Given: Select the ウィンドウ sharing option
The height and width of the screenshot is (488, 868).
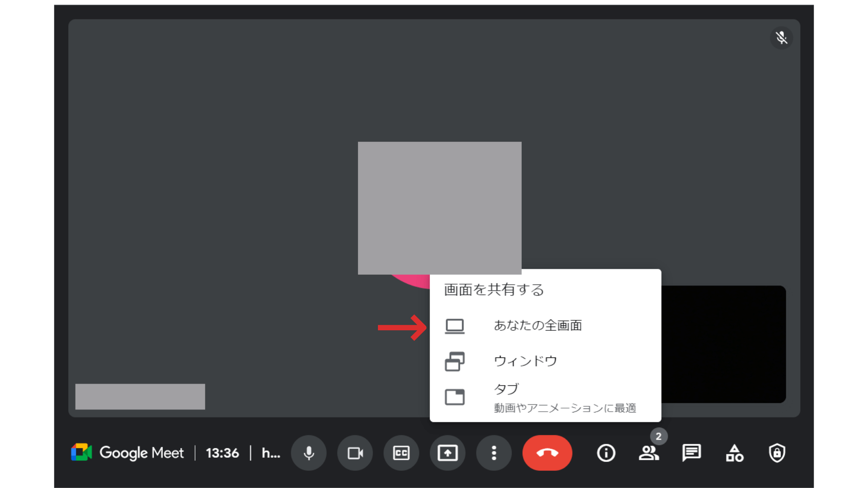Looking at the screenshot, I should pos(526,361).
